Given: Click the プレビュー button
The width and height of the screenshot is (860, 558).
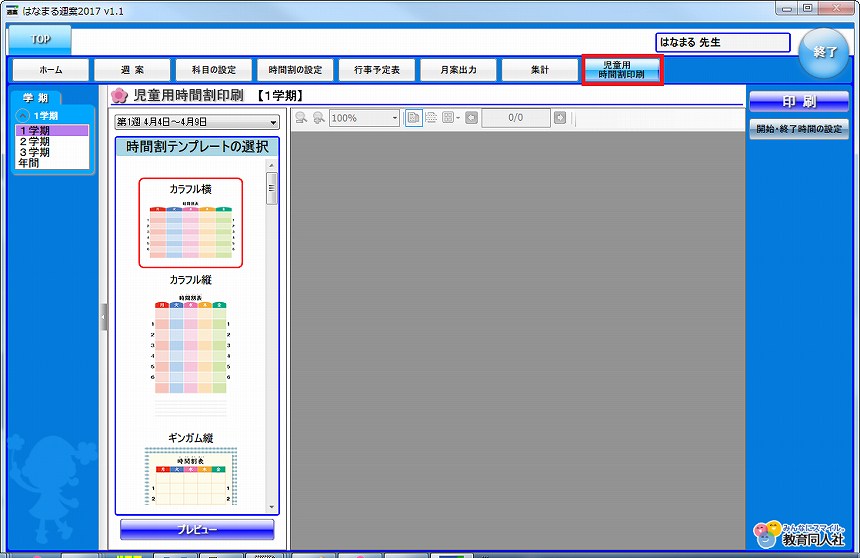Looking at the screenshot, I should [197, 529].
